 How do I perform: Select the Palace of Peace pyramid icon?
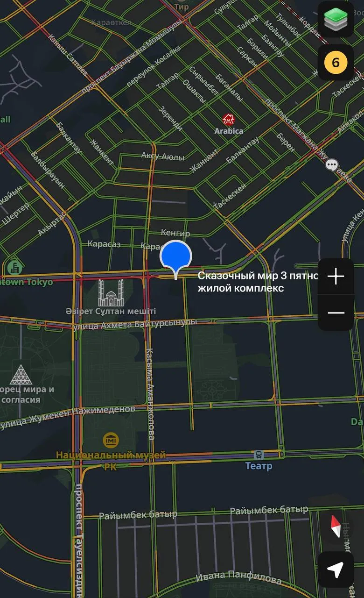[x=21, y=374]
